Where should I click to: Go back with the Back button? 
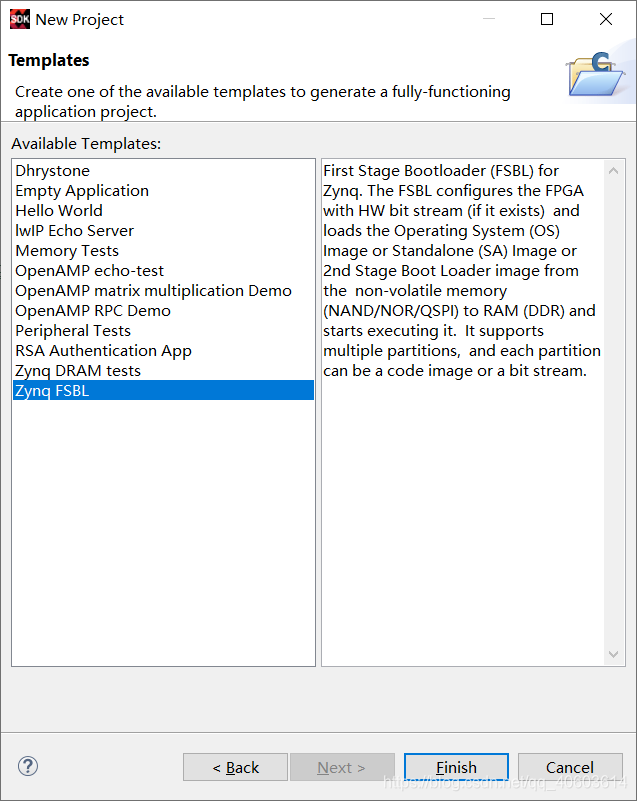235,767
